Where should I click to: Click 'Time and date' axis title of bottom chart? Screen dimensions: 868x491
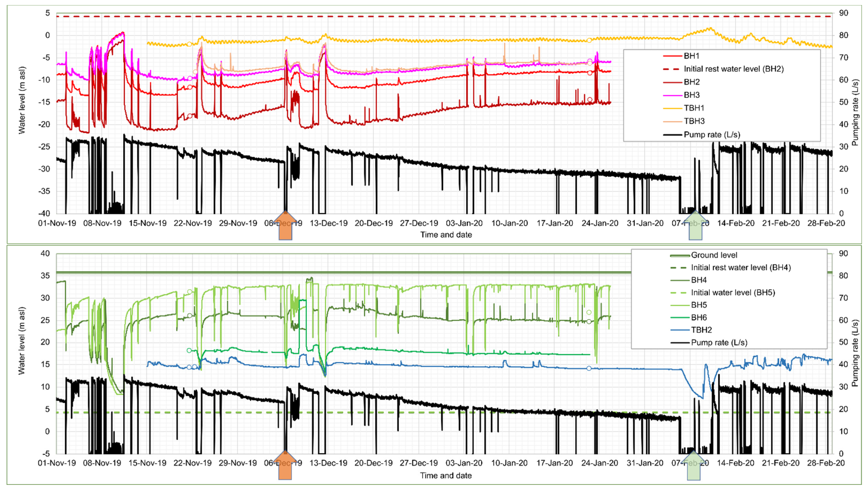(x=445, y=476)
